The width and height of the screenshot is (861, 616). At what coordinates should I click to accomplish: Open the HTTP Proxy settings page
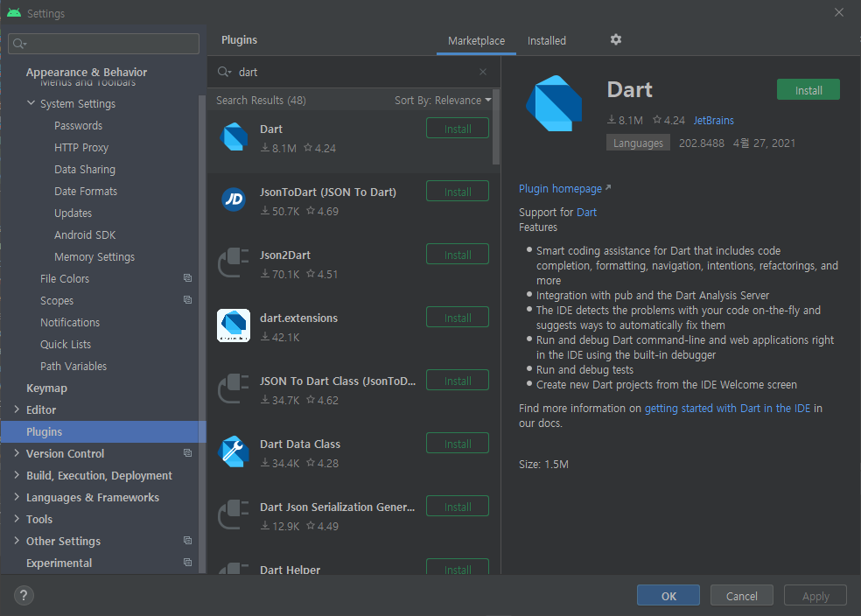[x=81, y=148]
